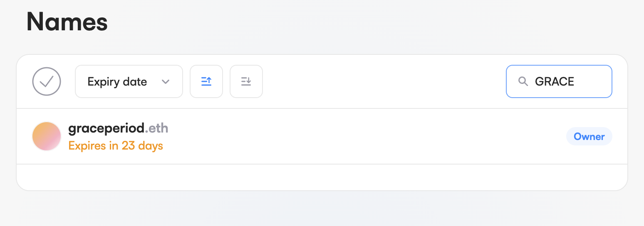Place cursor after GRACE search text
This screenshot has height=226, width=644.
[575, 81]
